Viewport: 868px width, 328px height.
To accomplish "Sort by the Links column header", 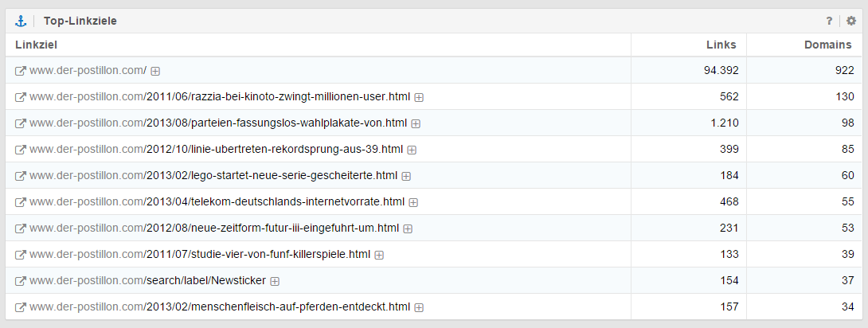I will coord(721,45).
